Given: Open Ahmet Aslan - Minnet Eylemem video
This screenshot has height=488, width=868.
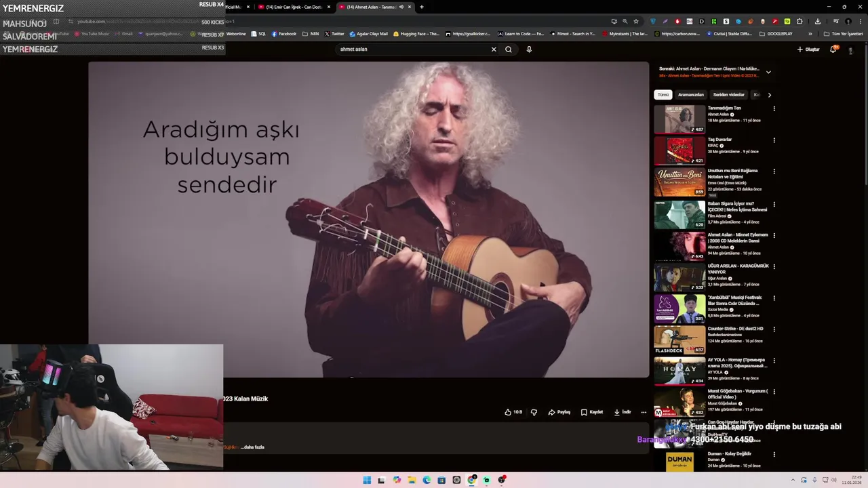Looking at the screenshot, I should point(679,245).
